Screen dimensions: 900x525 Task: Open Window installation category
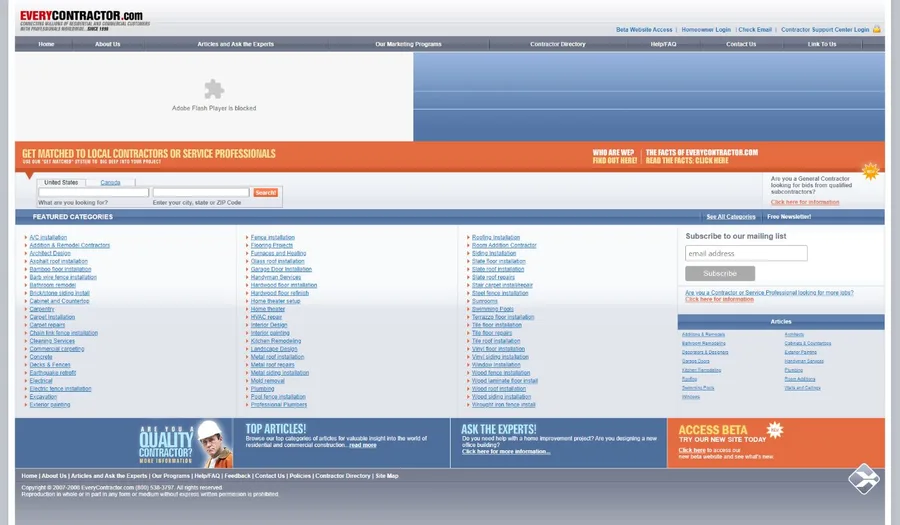pyautogui.click(x=496, y=364)
